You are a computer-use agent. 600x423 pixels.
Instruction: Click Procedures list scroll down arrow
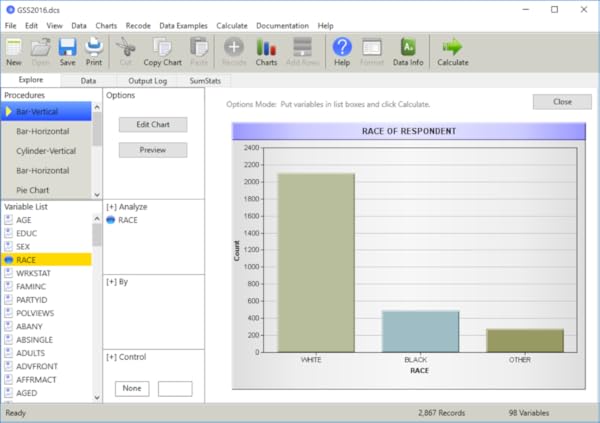(97, 195)
